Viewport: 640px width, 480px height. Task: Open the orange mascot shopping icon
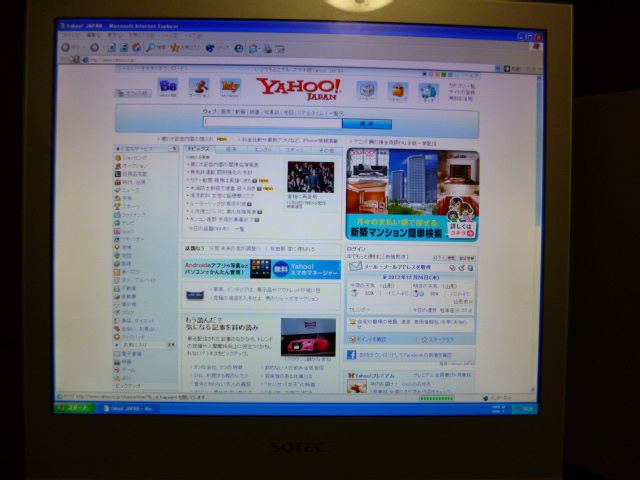pos(398,91)
